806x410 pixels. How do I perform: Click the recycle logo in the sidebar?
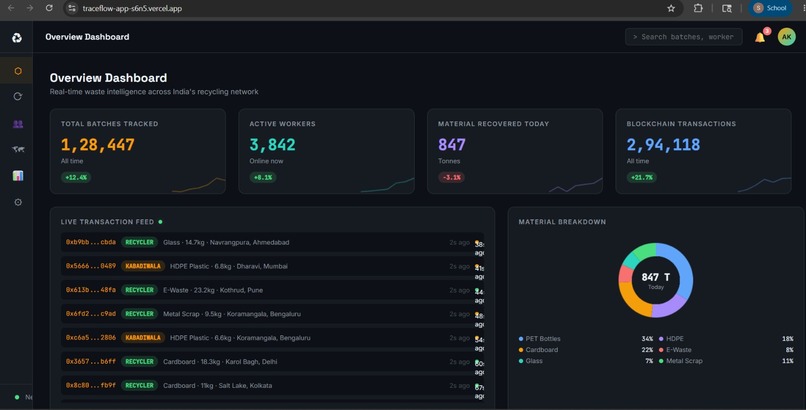click(x=17, y=38)
